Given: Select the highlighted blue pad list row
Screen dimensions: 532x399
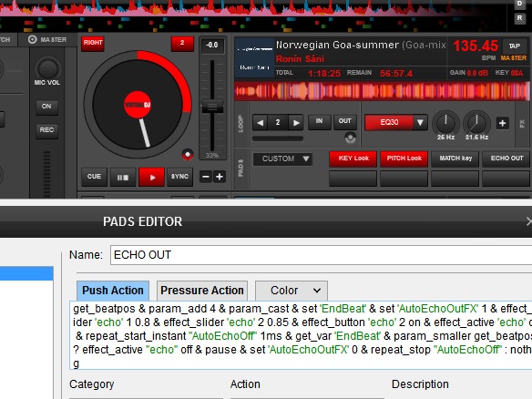Looking at the screenshot, I should coord(26,273).
